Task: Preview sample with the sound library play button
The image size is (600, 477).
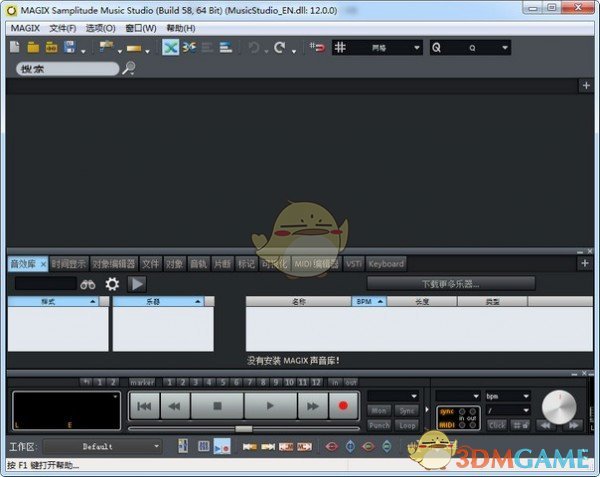Action: pyautogui.click(x=137, y=284)
